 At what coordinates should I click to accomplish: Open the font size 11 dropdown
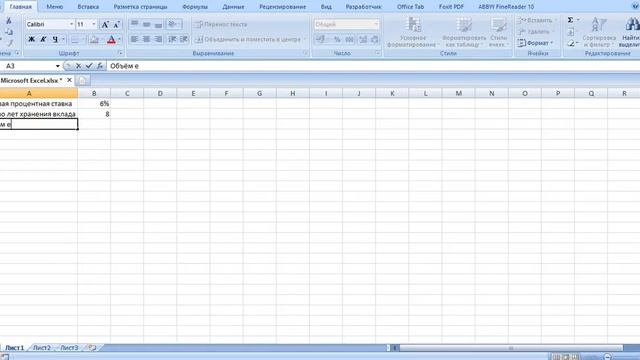(x=94, y=24)
